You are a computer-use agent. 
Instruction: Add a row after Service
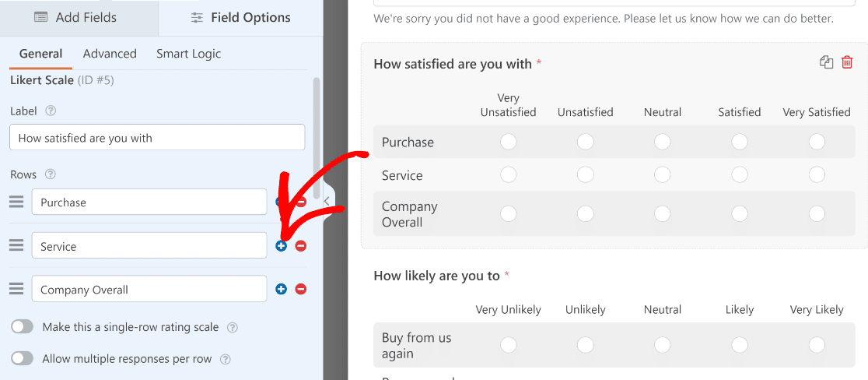click(282, 245)
